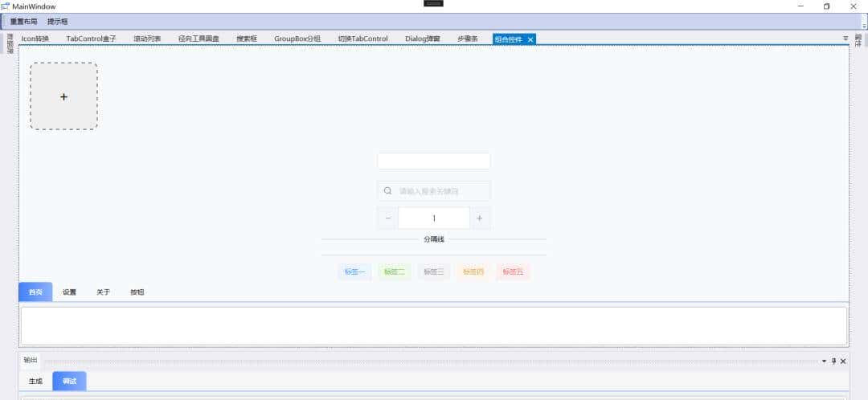Viewport: 868px width, 400px height.
Task: Click the empty text box above the search field
Action: pyautogui.click(x=433, y=161)
